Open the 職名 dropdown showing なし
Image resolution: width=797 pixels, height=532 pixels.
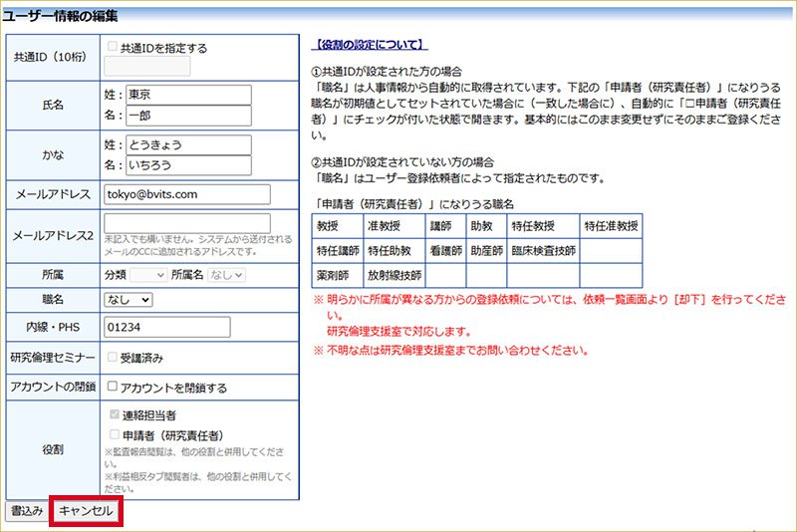tap(129, 300)
